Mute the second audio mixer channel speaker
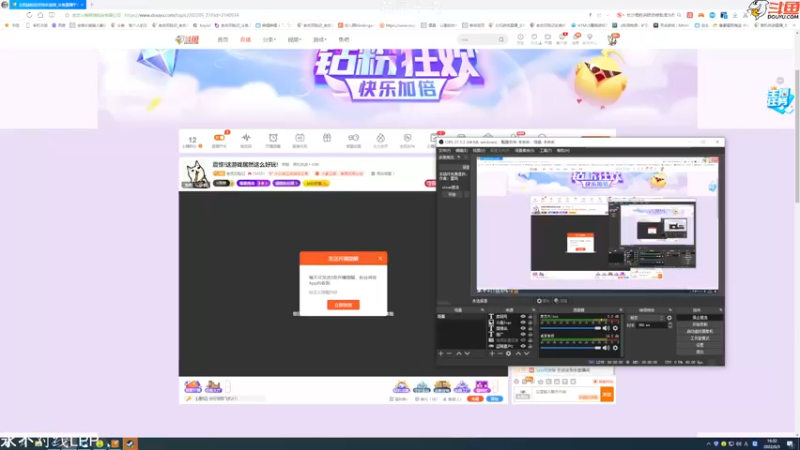Screen dimensions: 800x450 pos(606,348)
